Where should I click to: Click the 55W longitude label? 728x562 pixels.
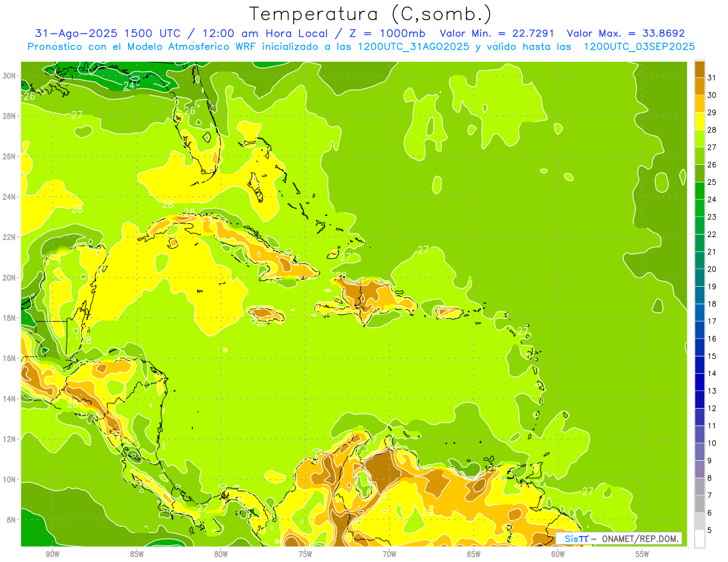pyautogui.click(x=642, y=554)
